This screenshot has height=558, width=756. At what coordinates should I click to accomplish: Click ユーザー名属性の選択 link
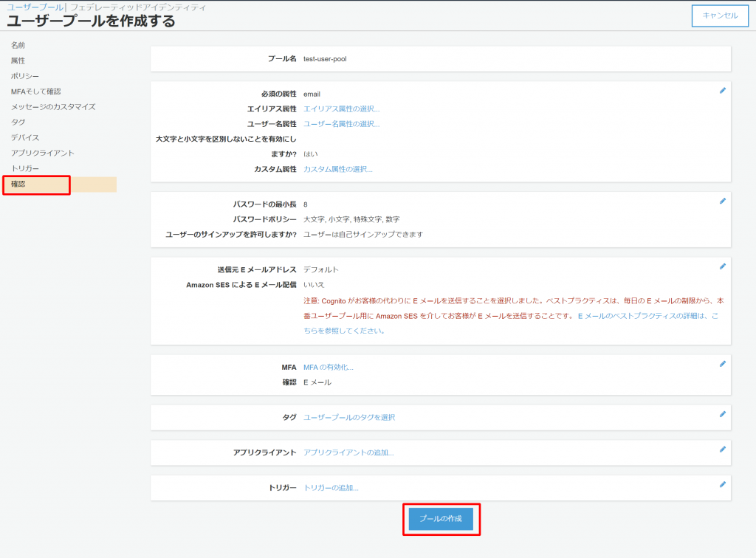(341, 124)
